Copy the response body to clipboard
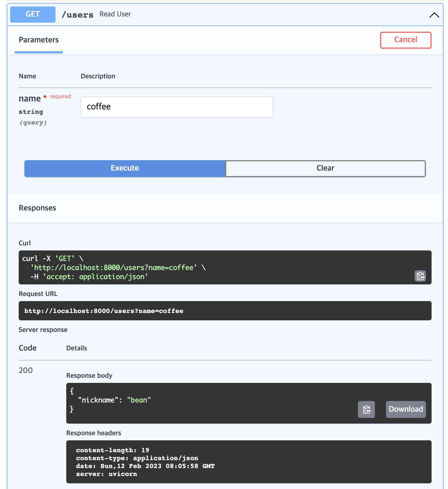 366,409
